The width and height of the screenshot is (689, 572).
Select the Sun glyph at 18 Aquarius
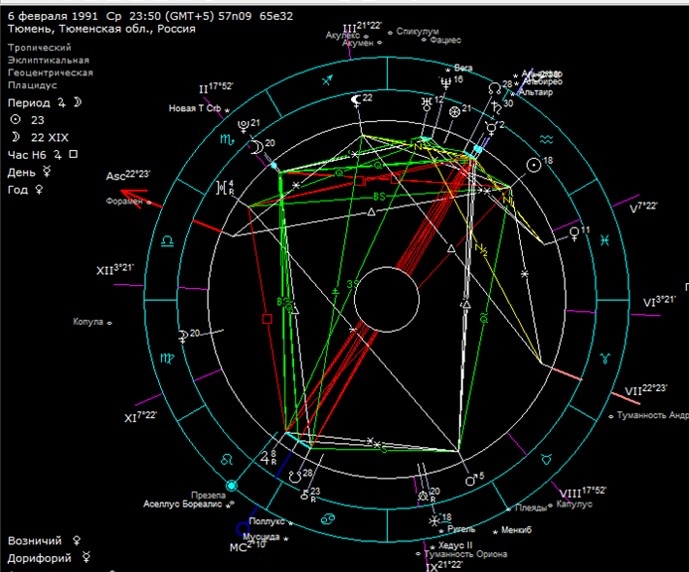click(x=534, y=165)
